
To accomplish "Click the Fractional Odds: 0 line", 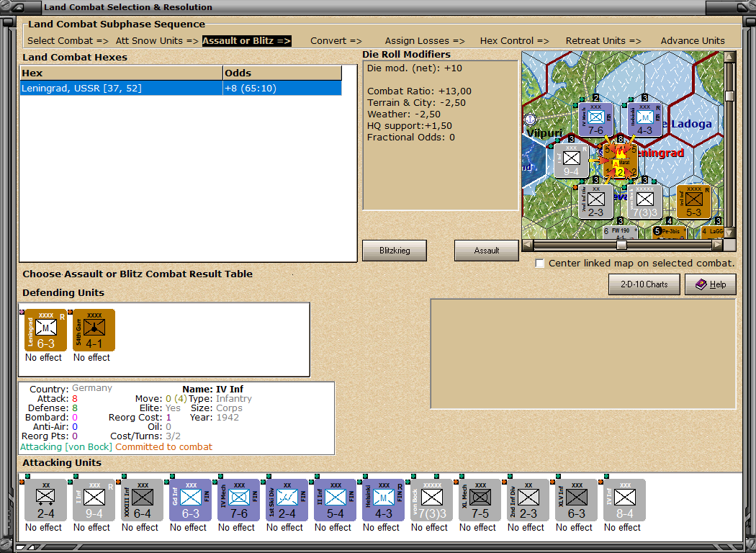I will point(411,138).
